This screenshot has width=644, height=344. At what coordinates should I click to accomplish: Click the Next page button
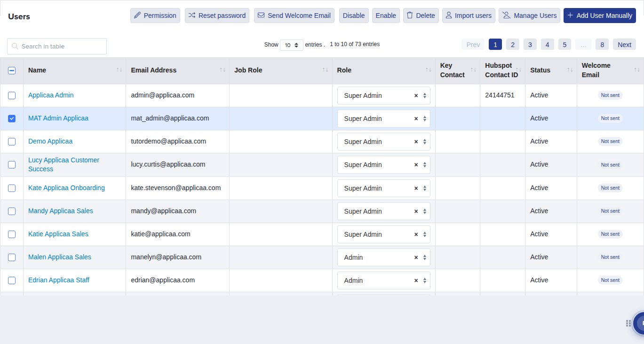pos(625,45)
